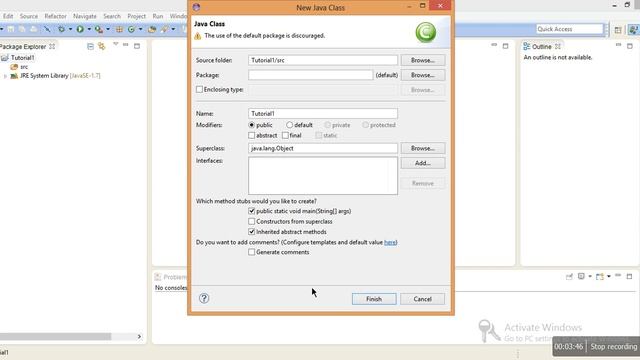Minimize the Package Explorer view
The height and width of the screenshot is (360, 640).
[126, 44]
